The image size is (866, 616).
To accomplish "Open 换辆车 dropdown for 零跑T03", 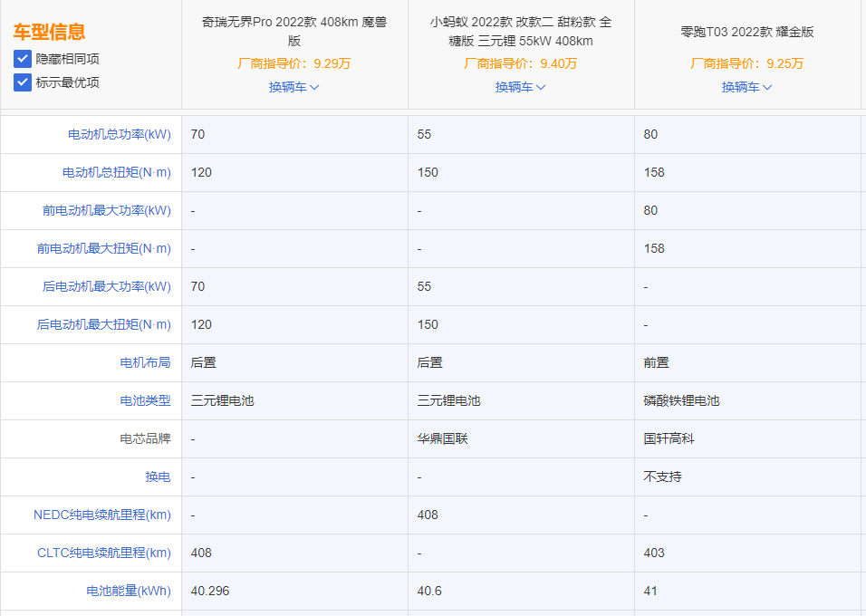I will (x=746, y=87).
